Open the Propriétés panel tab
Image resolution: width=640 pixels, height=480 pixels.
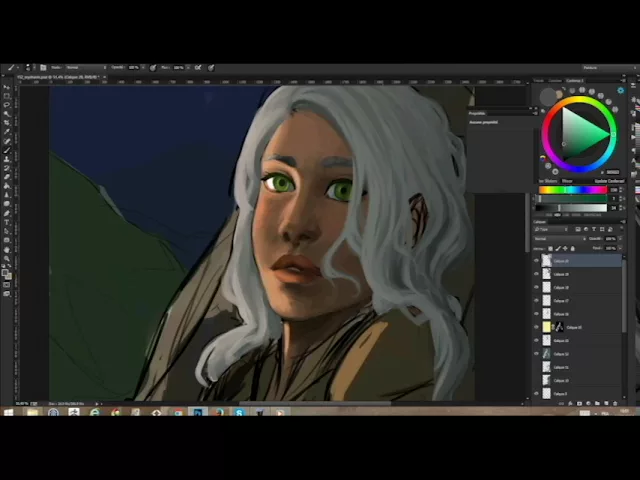coord(477,113)
